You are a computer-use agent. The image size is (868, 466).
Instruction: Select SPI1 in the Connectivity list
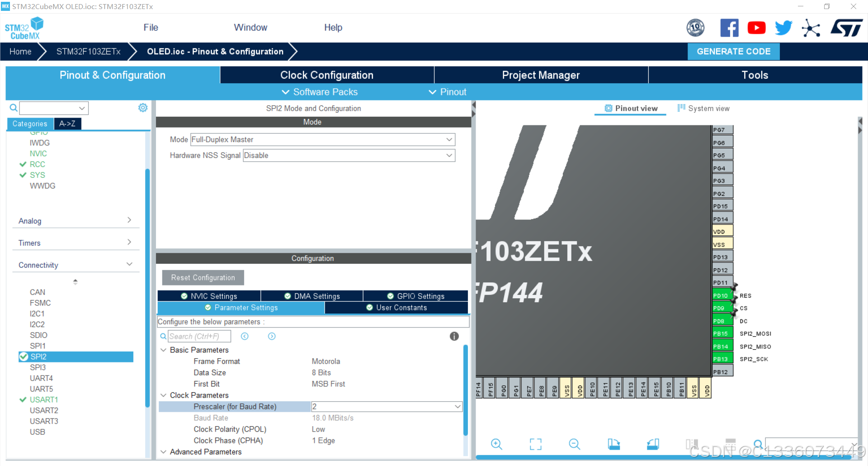coord(38,346)
